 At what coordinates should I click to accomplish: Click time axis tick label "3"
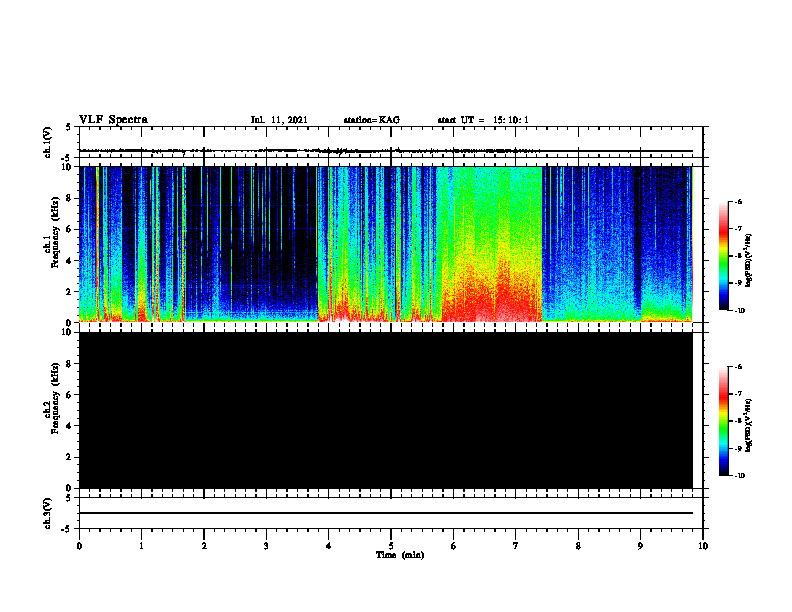coord(266,546)
